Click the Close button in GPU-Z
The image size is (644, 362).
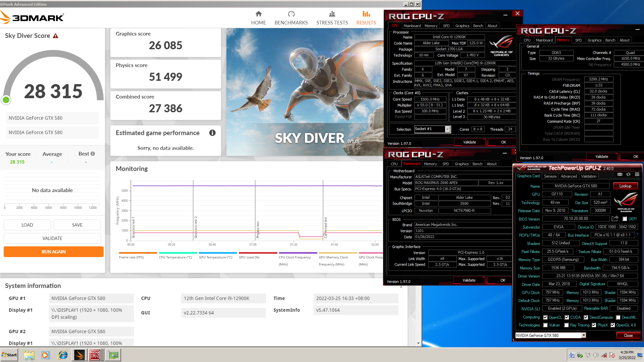(x=628, y=336)
